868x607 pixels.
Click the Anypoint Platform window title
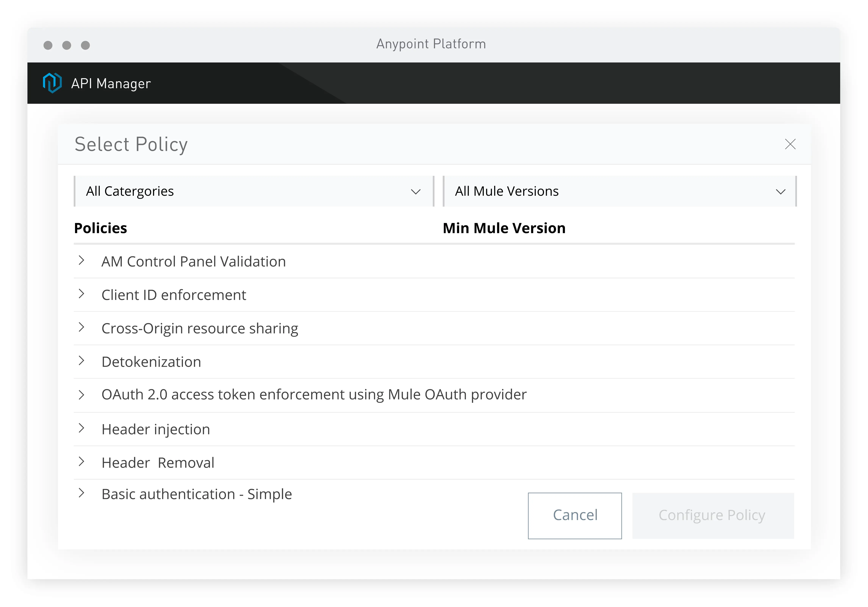point(431,44)
